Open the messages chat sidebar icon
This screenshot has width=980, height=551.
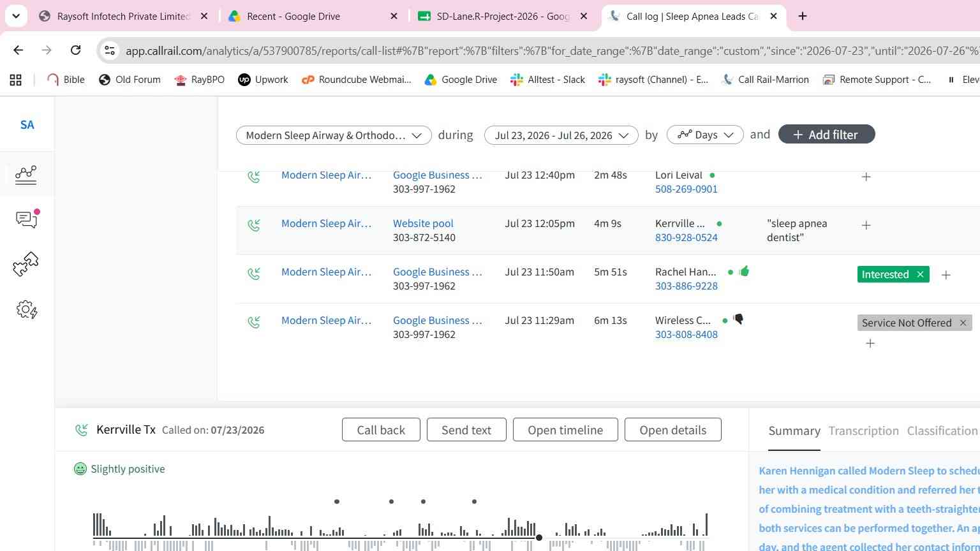(x=27, y=219)
